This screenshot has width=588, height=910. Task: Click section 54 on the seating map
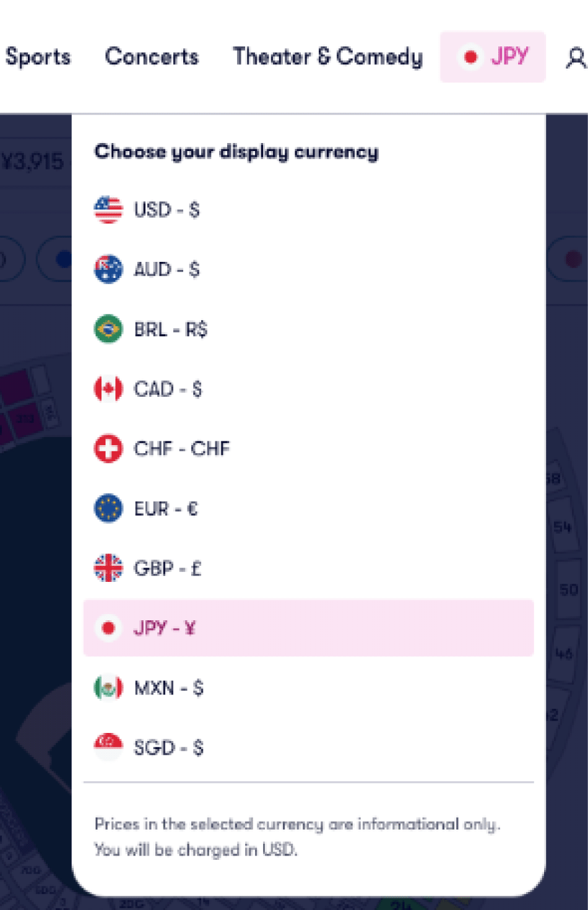click(563, 527)
